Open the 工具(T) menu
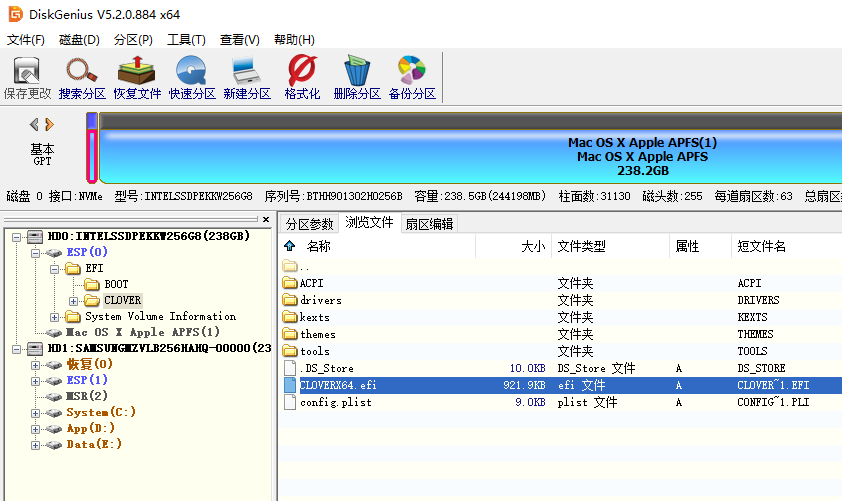This screenshot has width=842, height=501. tap(186, 40)
